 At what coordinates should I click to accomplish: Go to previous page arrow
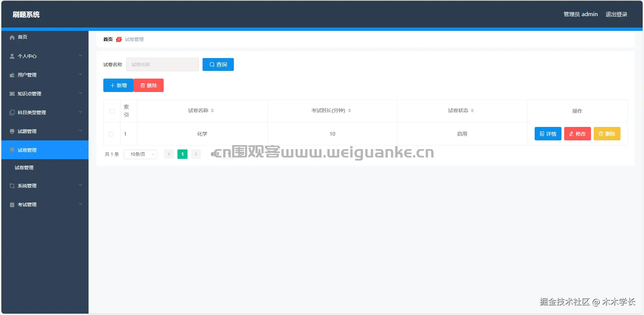[x=169, y=154]
